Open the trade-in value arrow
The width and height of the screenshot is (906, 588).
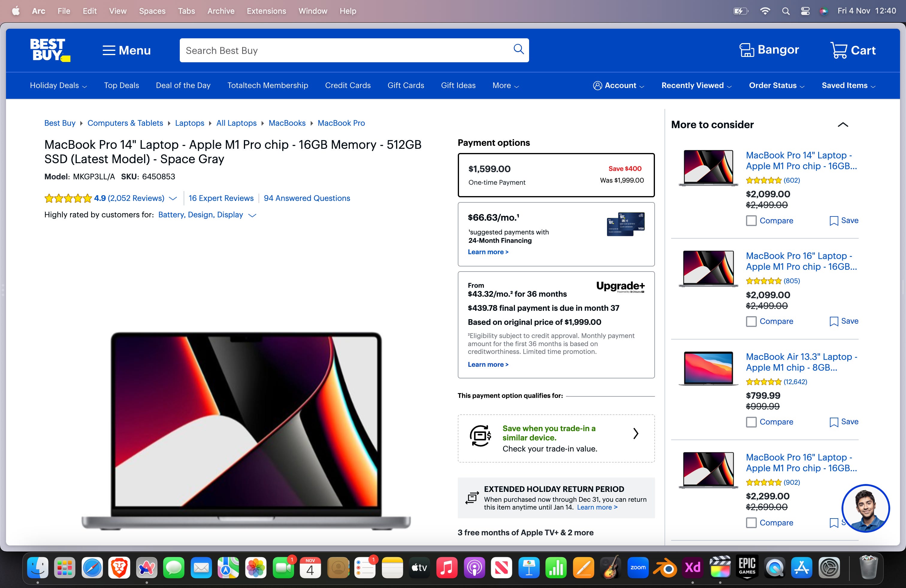point(635,433)
